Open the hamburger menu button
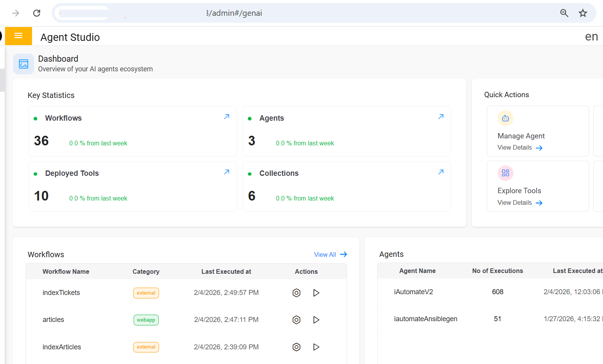603x364 pixels. click(18, 36)
